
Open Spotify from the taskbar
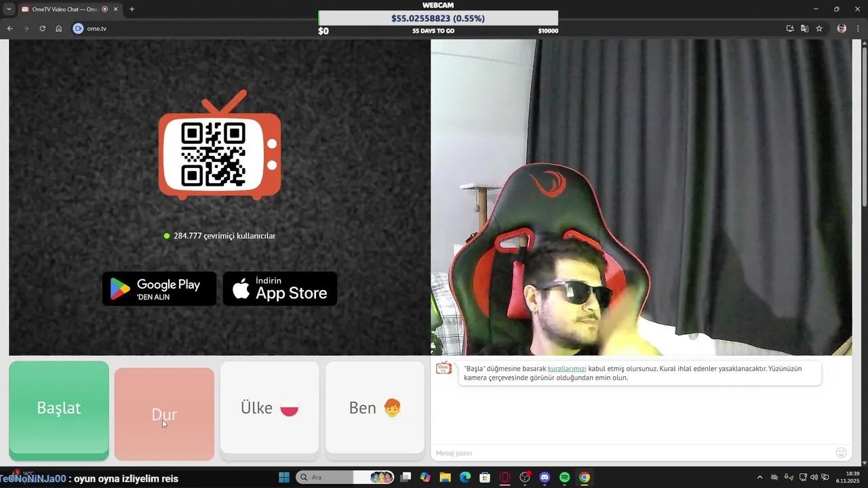click(x=565, y=477)
